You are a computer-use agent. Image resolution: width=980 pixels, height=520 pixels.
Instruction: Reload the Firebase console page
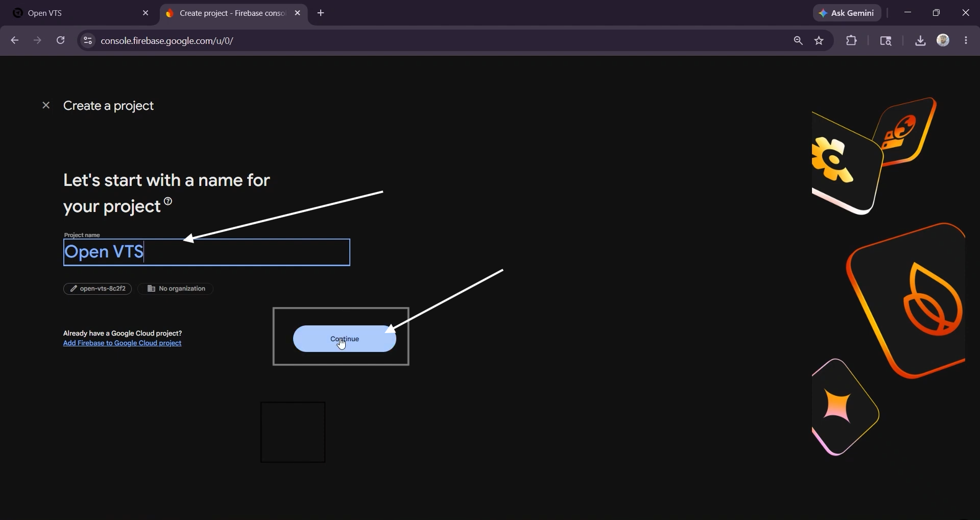(x=61, y=41)
